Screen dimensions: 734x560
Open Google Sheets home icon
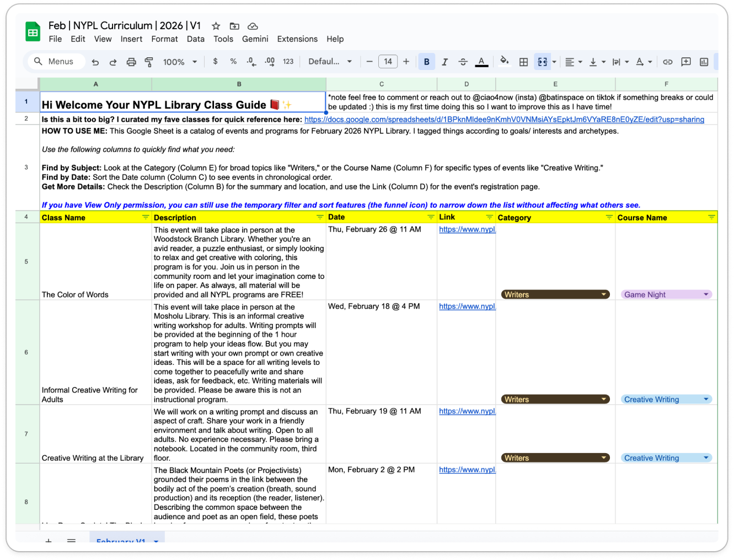click(33, 32)
